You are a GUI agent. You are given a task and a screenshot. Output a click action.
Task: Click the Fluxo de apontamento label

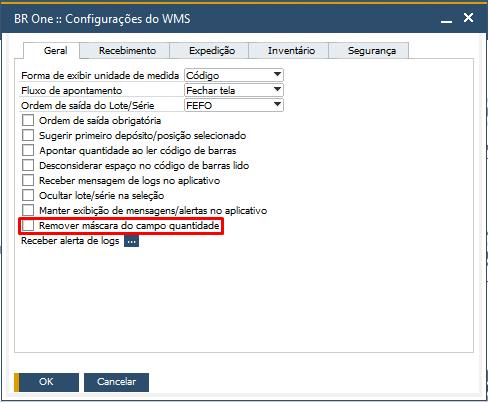[71, 91]
